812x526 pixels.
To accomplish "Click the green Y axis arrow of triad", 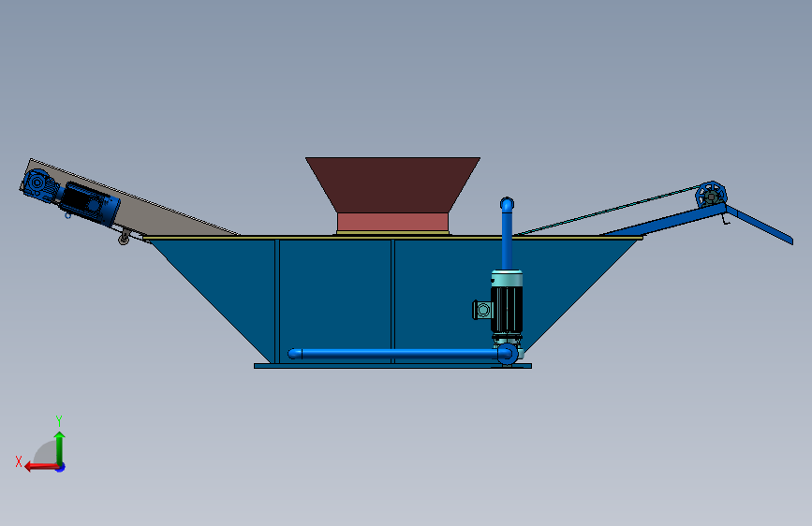I will (x=60, y=447).
